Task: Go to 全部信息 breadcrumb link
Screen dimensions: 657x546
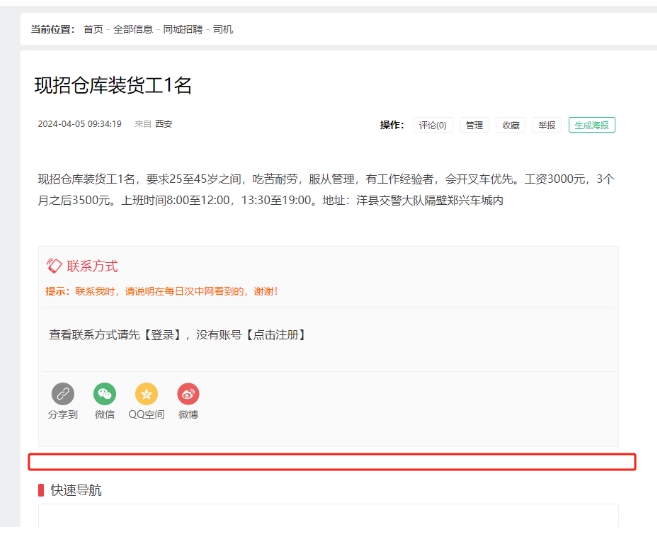Action: (x=133, y=30)
